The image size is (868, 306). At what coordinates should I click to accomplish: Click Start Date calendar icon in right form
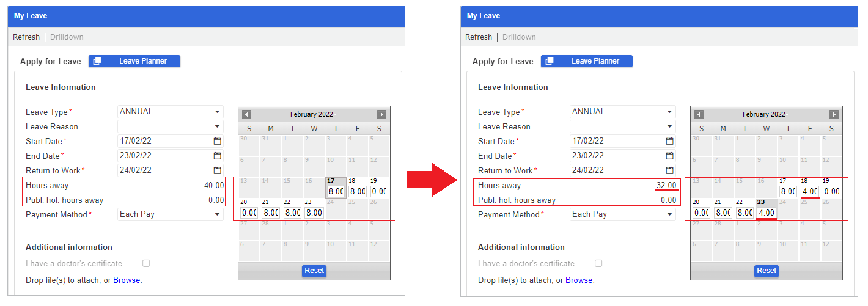point(669,141)
